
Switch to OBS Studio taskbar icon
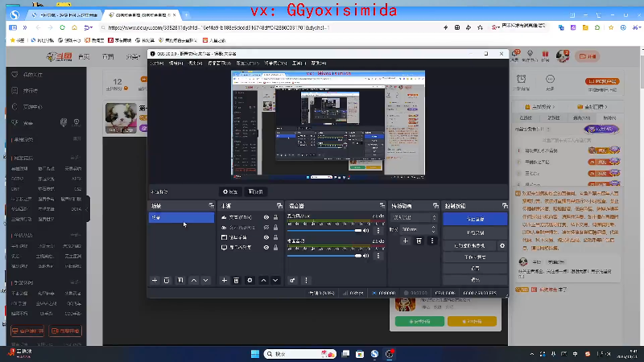pyautogui.click(x=389, y=354)
